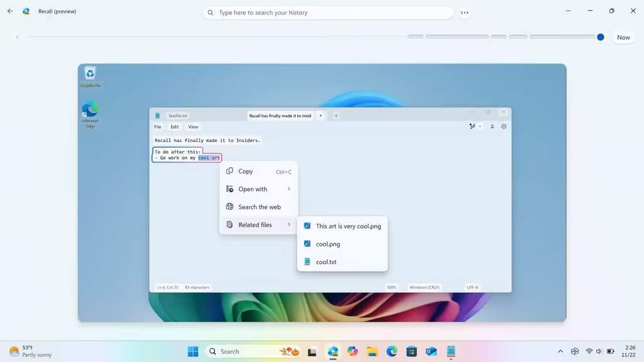Open Microsoft Store from the taskbar
Viewport: 644px width, 362px height.
(411, 351)
